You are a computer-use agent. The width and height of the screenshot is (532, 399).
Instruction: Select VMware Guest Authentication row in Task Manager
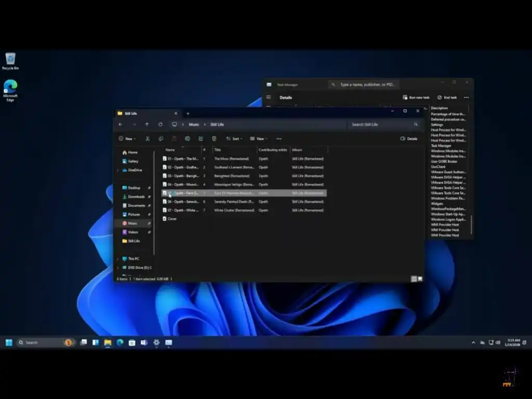click(x=448, y=172)
